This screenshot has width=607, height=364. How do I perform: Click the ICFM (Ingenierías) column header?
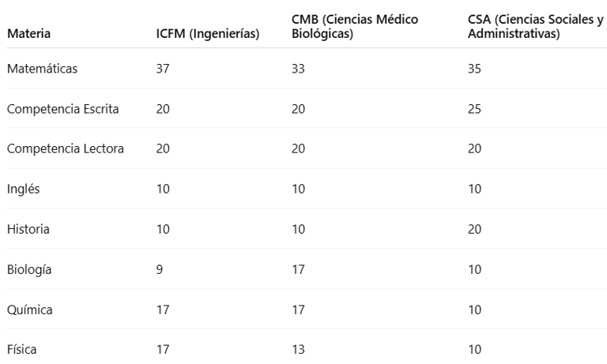208,36
